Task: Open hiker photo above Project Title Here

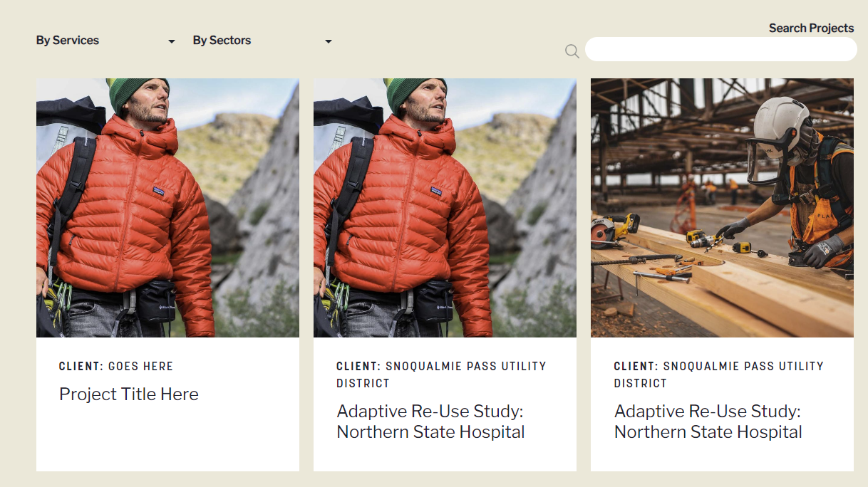Action: pyautogui.click(x=167, y=207)
